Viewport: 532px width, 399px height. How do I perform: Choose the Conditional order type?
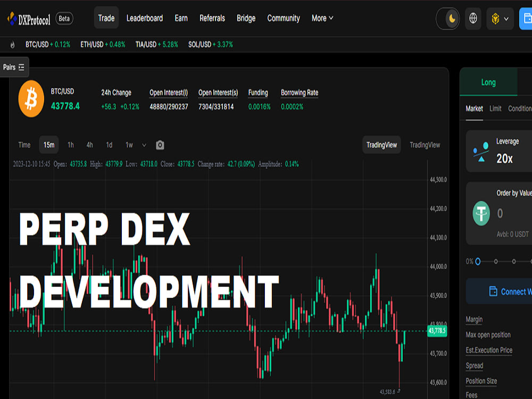(x=520, y=109)
